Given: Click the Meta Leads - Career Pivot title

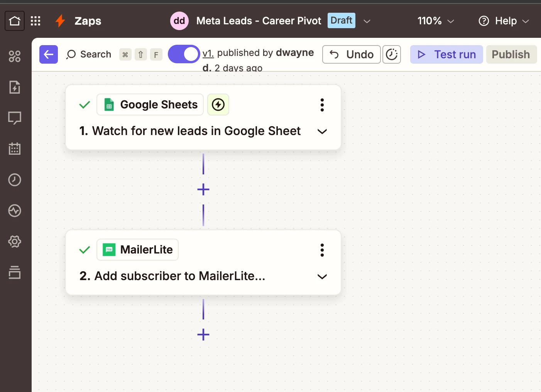Looking at the screenshot, I should click(259, 21).
